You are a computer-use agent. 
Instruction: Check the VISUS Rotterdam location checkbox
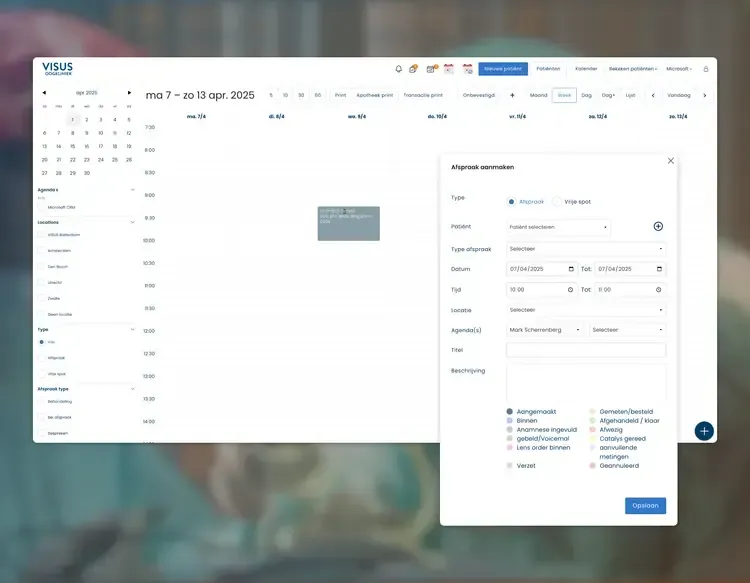(x=42, y=234)
